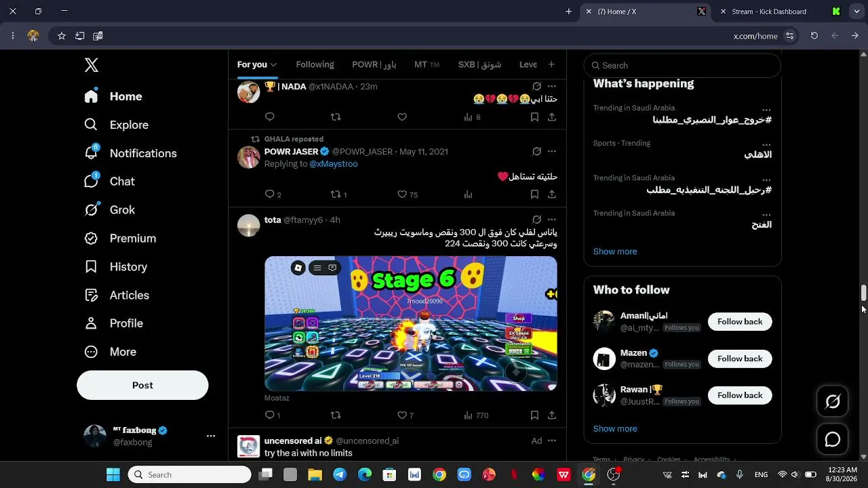The width and height of the screenshot is (868, 488).
Task: Switch to the SXB | شونق tab
Action: tap(479, 64)
